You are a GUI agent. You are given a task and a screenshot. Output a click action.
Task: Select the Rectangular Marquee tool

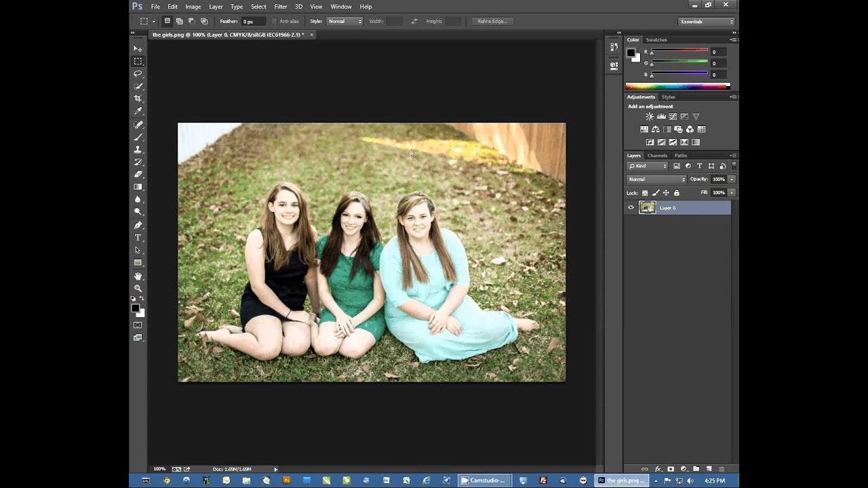[x=138, y=61]
